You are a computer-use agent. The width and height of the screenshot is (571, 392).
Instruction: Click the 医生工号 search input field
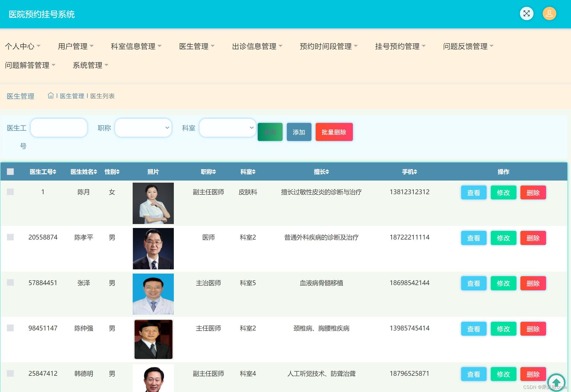[59, 128]
